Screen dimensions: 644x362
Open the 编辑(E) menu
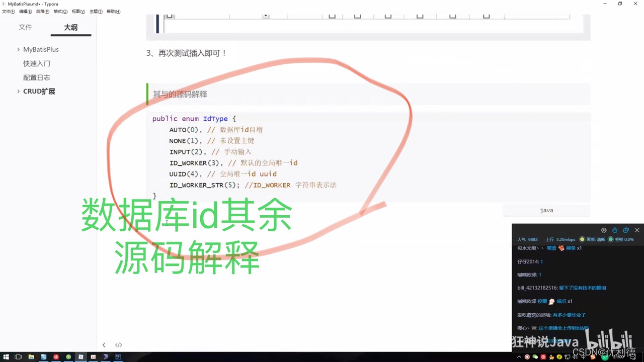coord(25,12)
